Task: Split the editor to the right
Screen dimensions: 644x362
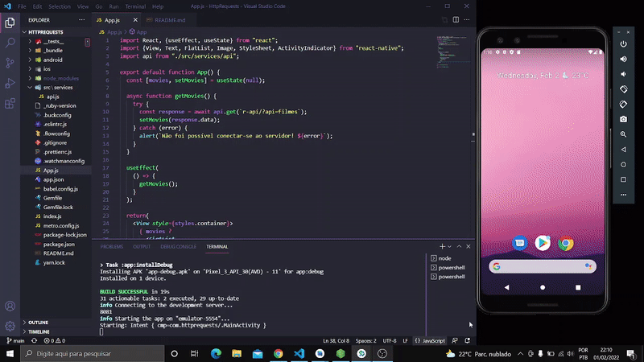Action: [456, 19]
